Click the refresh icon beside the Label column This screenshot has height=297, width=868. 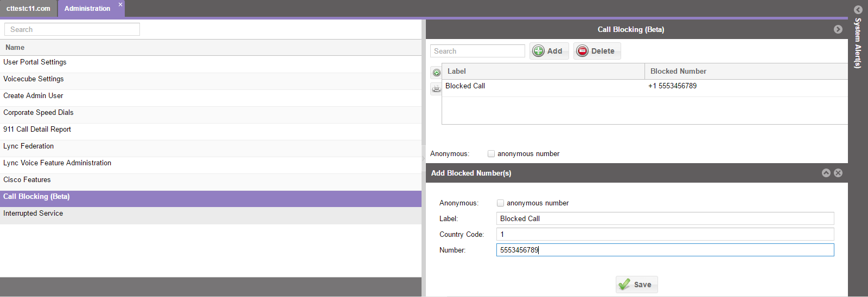[x=436, y=72]
